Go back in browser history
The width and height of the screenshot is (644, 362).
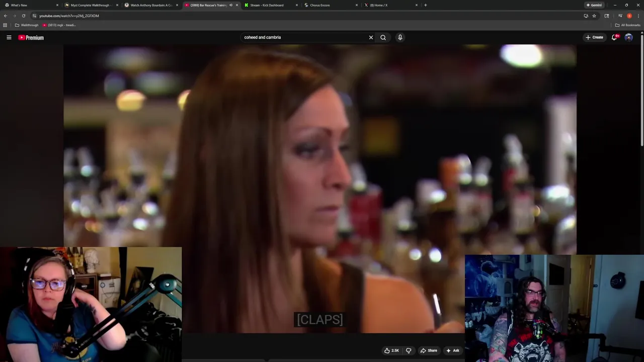click(6, 16)
